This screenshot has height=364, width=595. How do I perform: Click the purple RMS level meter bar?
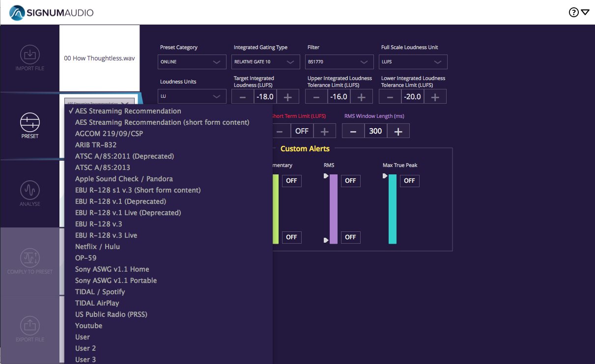(334, 209)
